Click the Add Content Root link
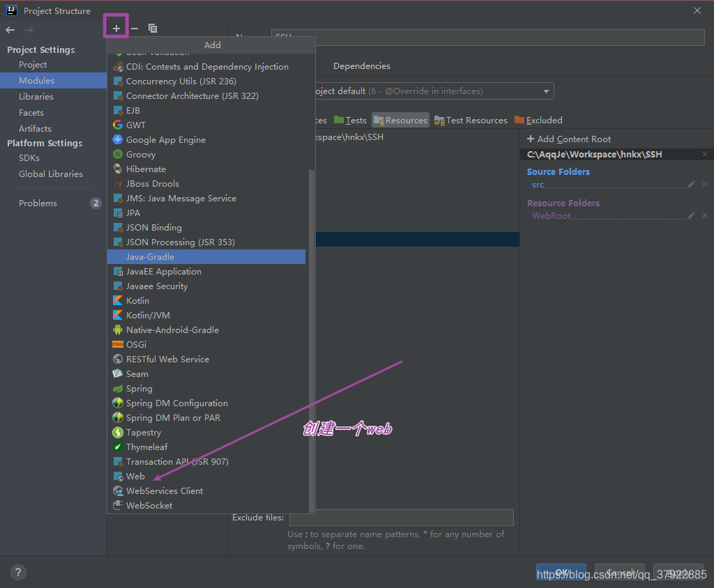The height and width of the screenshot is (588, 714). click(569, 139)
